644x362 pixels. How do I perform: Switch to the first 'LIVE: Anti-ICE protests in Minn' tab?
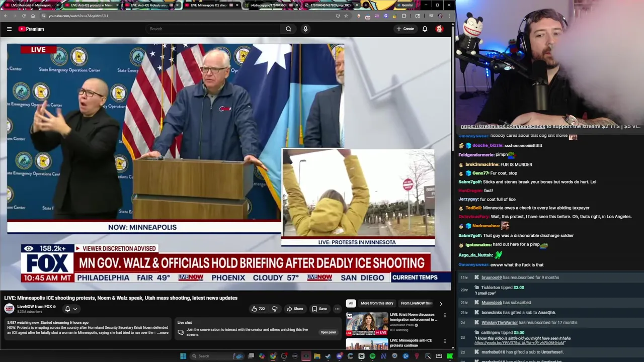point(91,5)
